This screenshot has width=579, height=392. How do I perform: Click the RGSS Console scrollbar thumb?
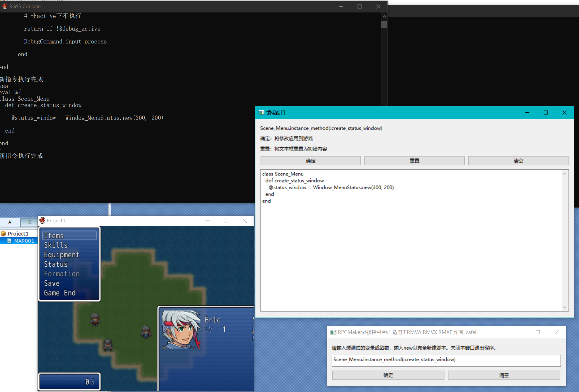point(384,25)
